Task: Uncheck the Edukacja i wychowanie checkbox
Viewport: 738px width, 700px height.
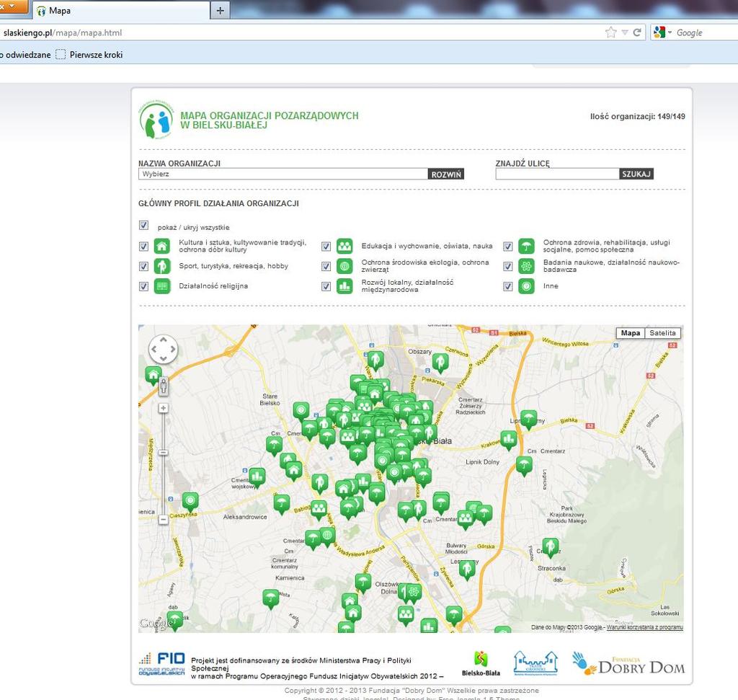Action: [326, 247]
